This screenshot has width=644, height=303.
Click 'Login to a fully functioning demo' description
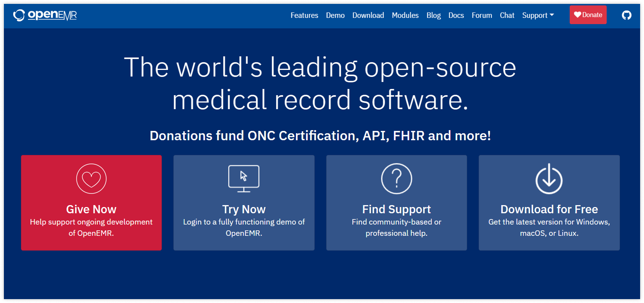point(244,228)
